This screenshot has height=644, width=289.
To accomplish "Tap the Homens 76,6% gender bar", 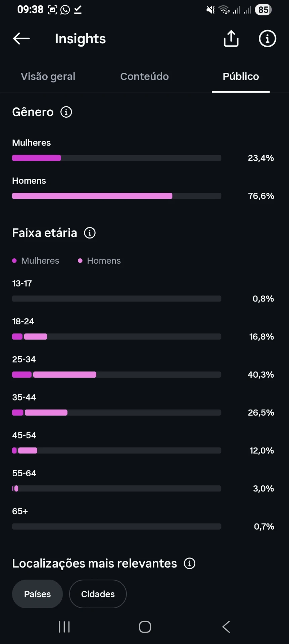I will click(x=116, y=196).
